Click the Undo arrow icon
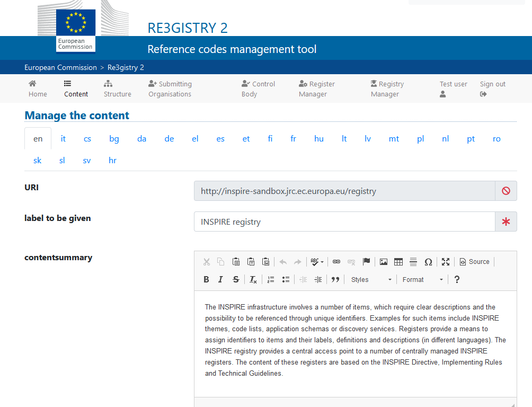 (x=283, y=262)
